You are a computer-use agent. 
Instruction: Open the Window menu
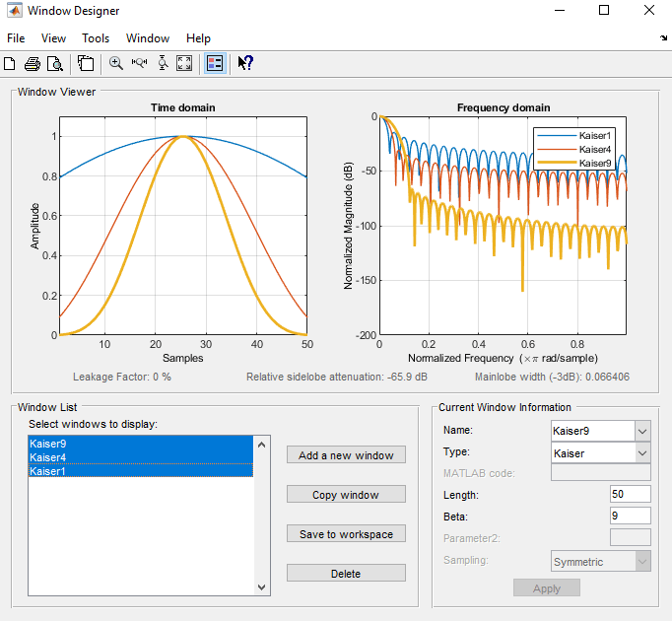pyautogui.click(x=148, y=38)
